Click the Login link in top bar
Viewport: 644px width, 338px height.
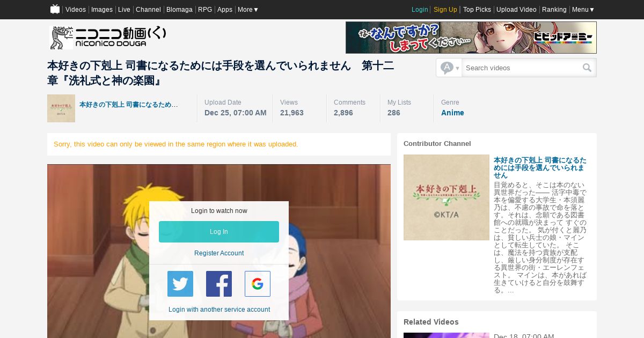tap(420, 10)
